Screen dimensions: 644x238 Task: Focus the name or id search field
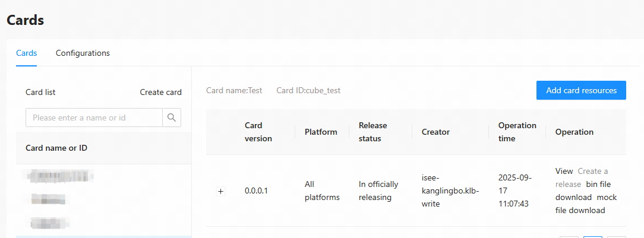tap(94, 118)
